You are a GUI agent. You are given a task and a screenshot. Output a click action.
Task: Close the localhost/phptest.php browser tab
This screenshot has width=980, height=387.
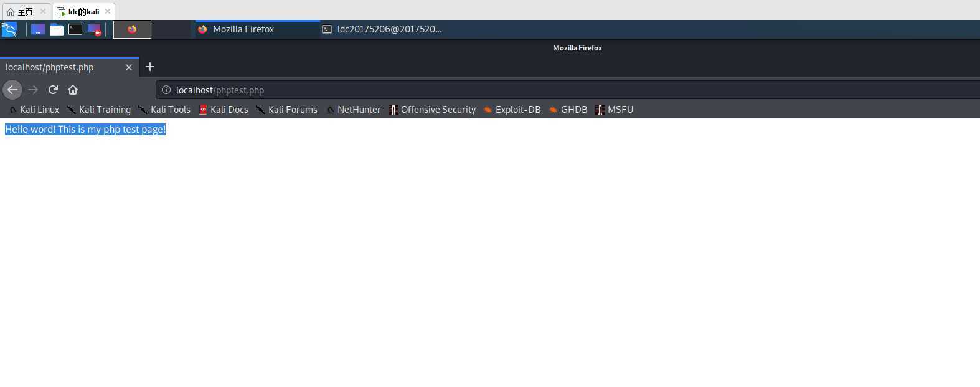click(x=129, y=67)
